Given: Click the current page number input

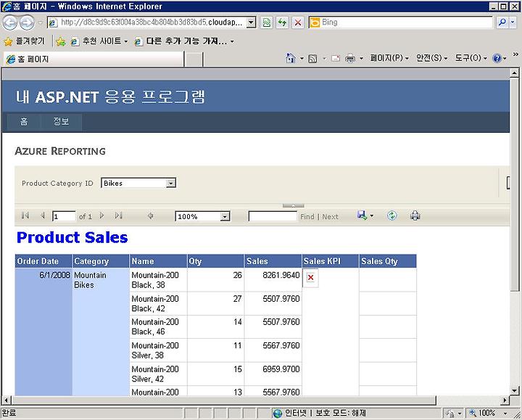Looking at the screenshot, I should pyautogui.click(x=64, y=216).
